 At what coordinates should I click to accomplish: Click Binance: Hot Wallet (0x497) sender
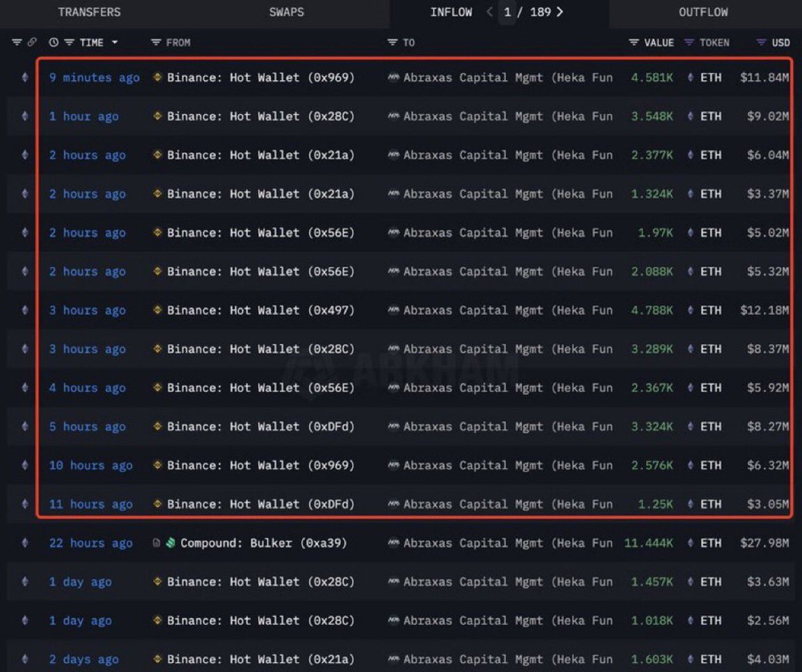[x=260, y=311]
